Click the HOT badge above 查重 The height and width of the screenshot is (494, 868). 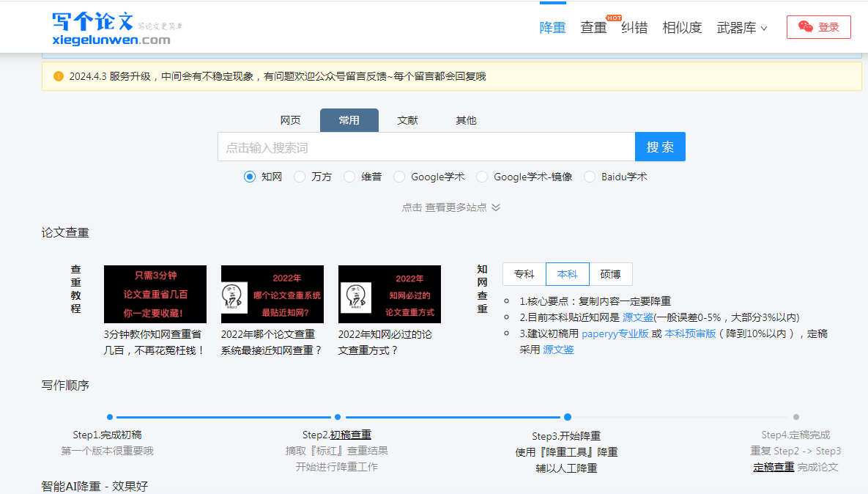613,18
